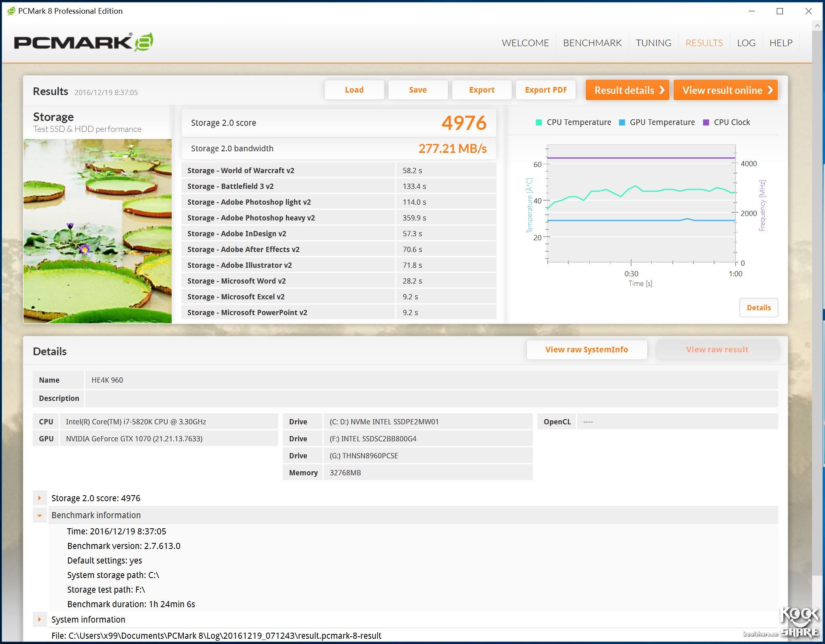
Task: Open the BENCHMARK tab
Action: [x=592, y=43]
